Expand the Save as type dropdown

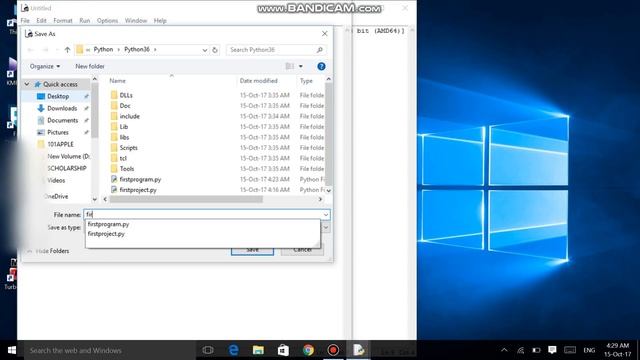click(x=326, y=227)
